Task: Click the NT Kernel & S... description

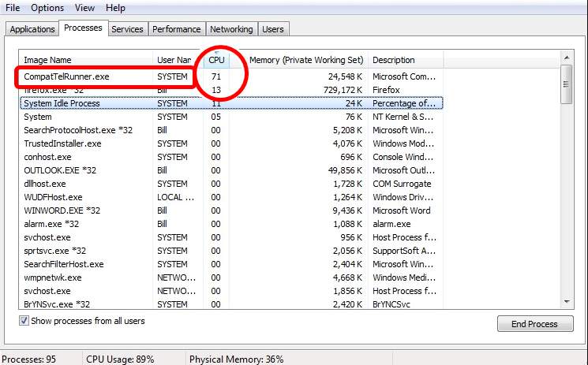Action: click(403, 117)
